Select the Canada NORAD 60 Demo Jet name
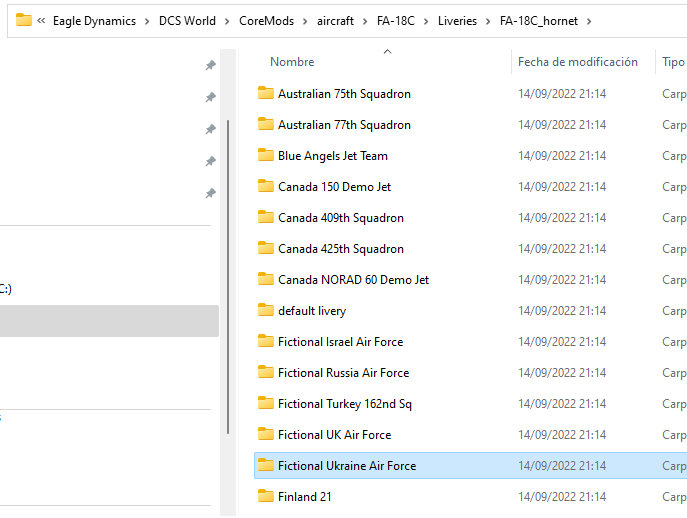This screenshot has width=687, height=518. pos(354,280)
